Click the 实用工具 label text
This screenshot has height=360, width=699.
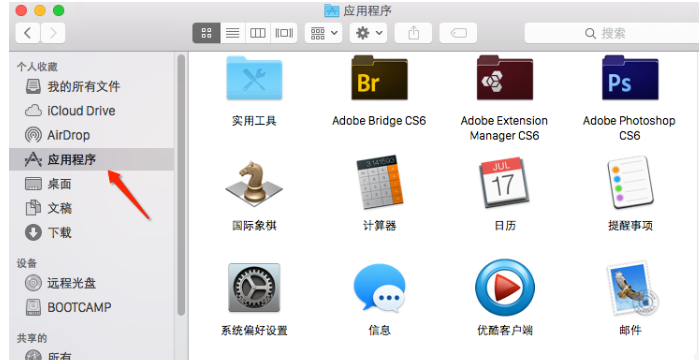click(x=254, y=121)
